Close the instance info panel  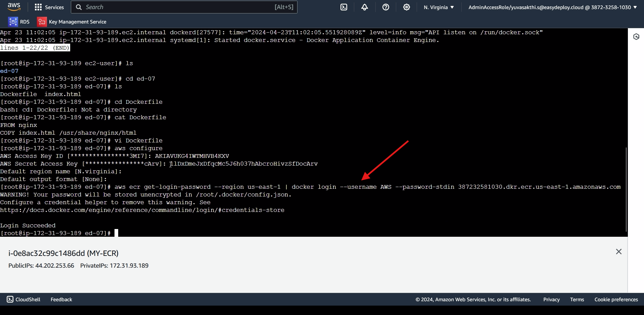(x=619, y=252)
